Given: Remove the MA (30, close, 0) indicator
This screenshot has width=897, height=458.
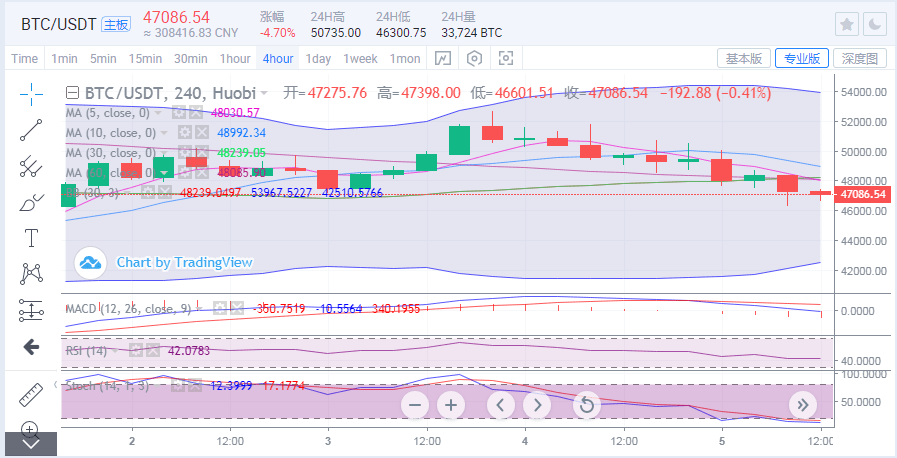Looking at the screenshot, I should click(x=201, y=152).
